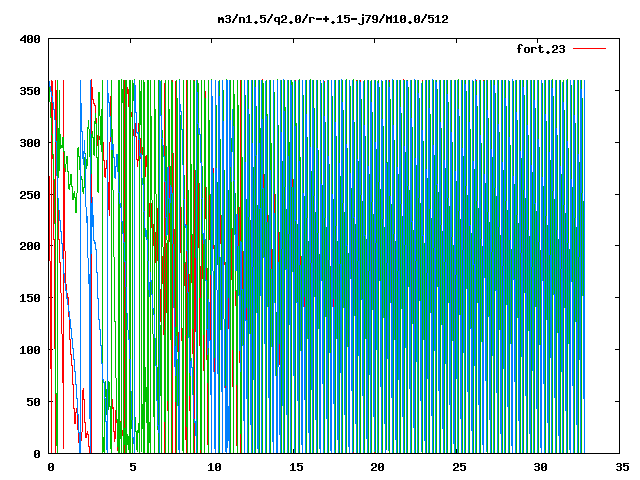Click the y-axis label 350
This screenshot has width=640, height=480.
(30, 91)
